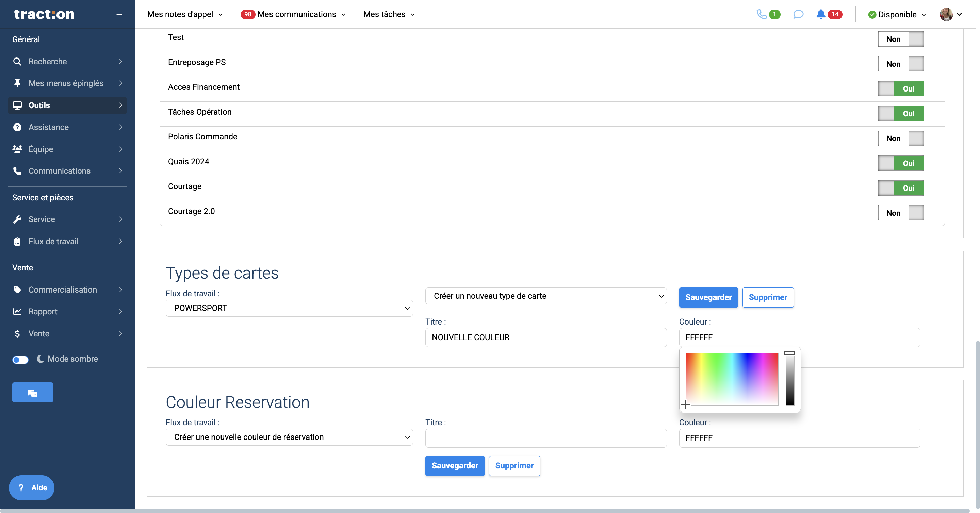
Task: Toggle the Mode sombre switch
Action: pyautogui.click(x=20, y=359)
